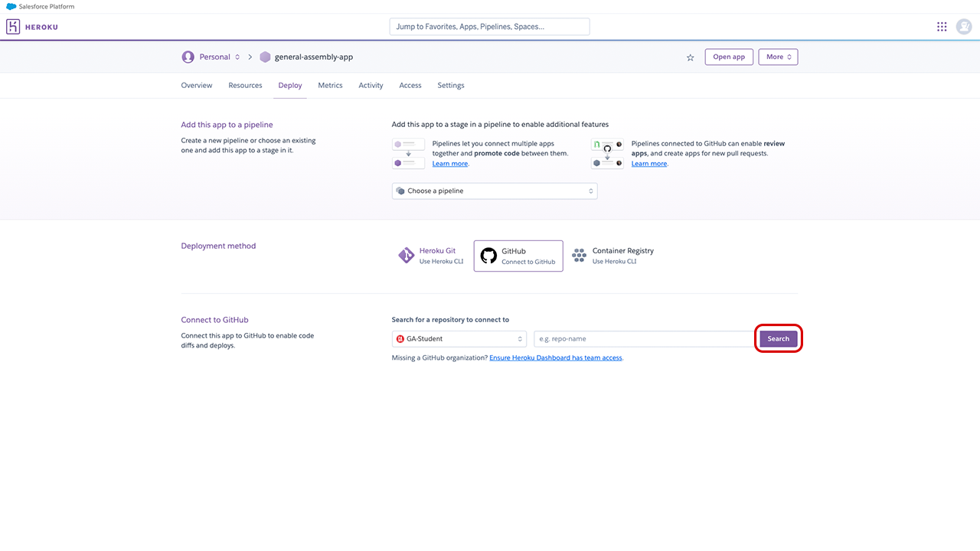Favorite the app with the star icon

click(690, 57)
